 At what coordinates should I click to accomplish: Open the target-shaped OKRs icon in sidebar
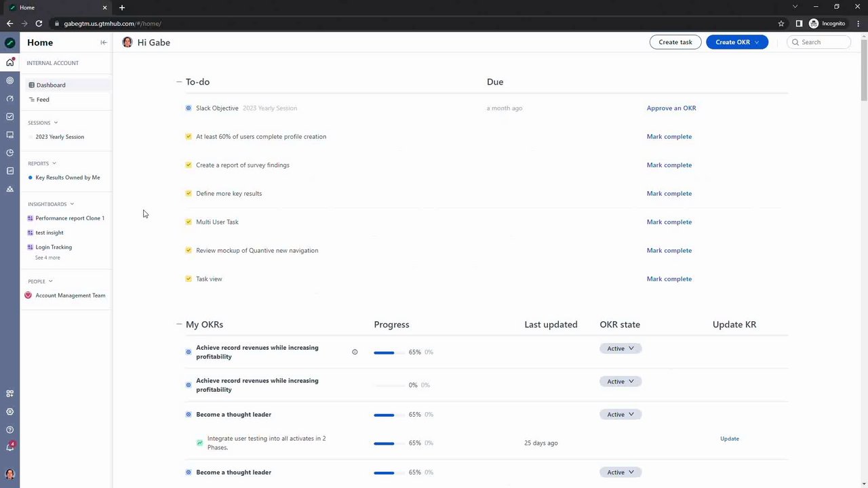[9, 81]
